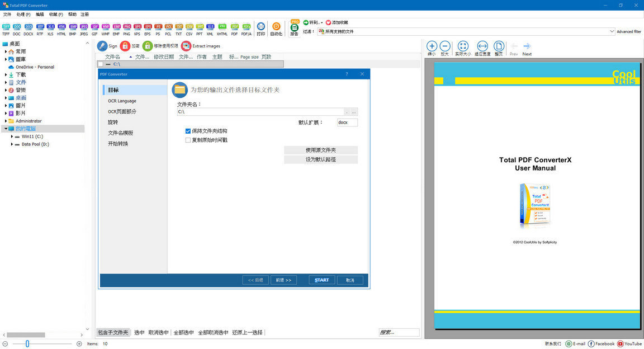Click the Extract images icon
This screenshot has width=644, height=349.
click(186, 46)
